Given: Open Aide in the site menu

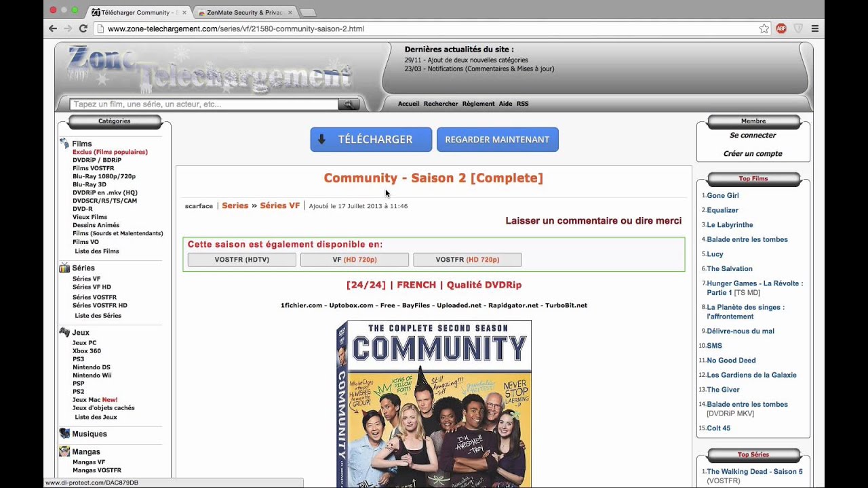Looking at the screenshot, I should pos(505,104).
